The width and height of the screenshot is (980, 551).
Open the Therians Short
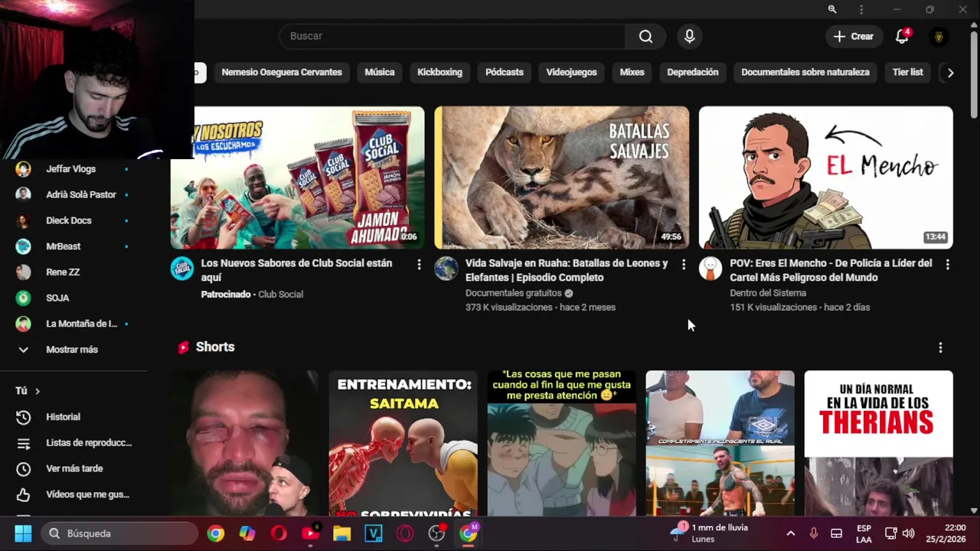pyautogui.click(x=878, y=443)
